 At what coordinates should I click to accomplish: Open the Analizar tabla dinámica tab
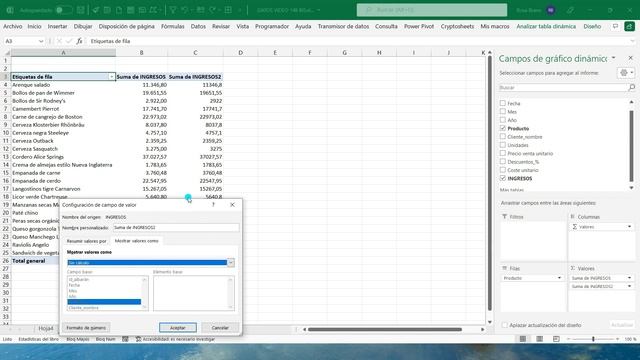(546, 26)
